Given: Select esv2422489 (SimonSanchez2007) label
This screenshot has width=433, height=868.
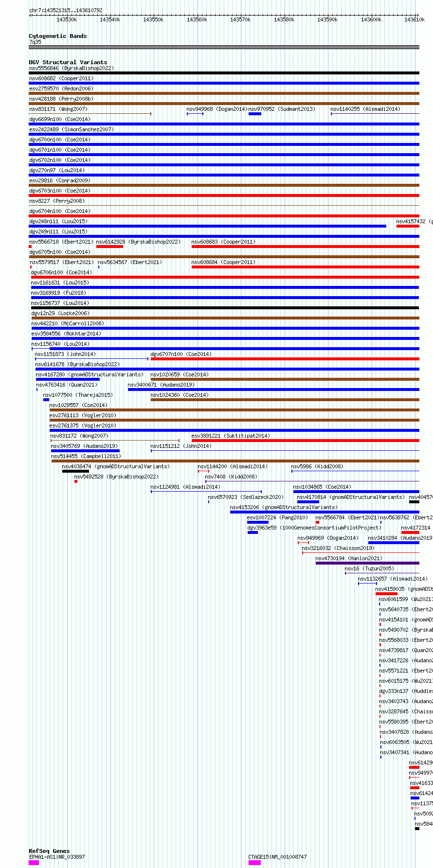Looking at the screenshot, I should pyautogui.click(x=72, y=129).
